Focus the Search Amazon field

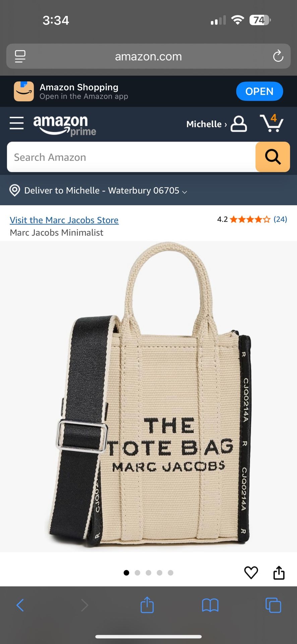[131, 157]
